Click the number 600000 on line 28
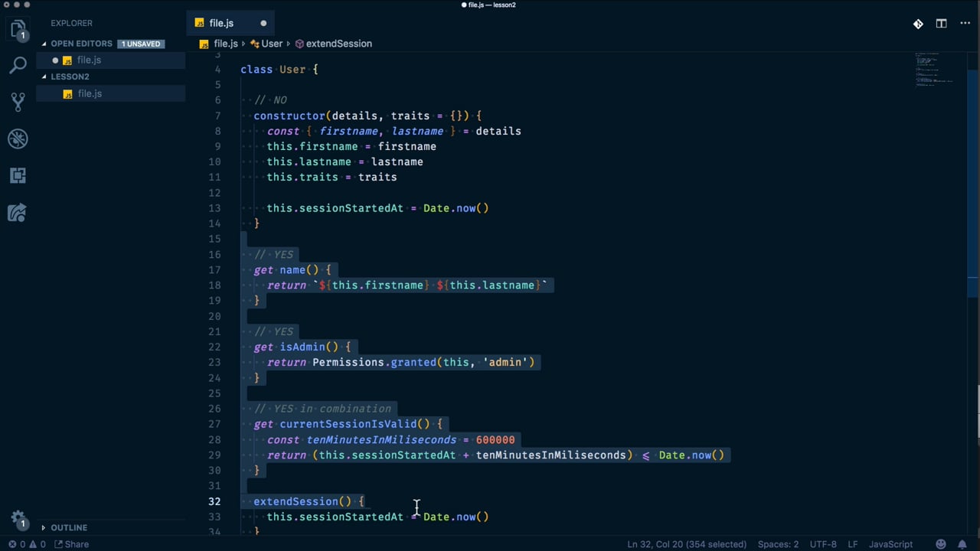This screenshot has width=980, height=551. tap(495, 439)
